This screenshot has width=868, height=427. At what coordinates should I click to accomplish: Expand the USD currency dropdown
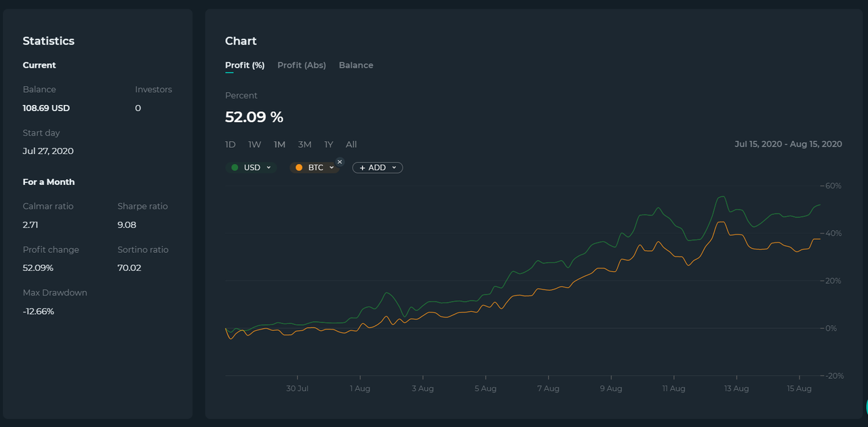pyautogui.click(x=251, y=167)
